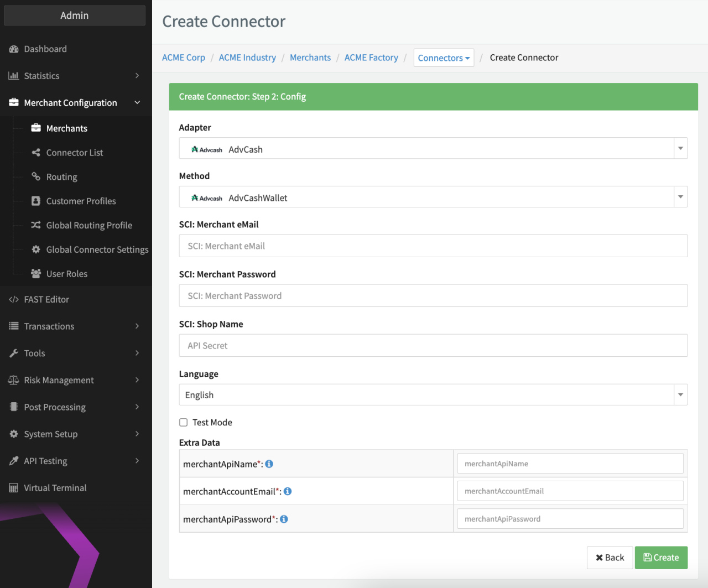The height and width of the screenshot is (588, 708).
Task: Open the Adapter dropdown showing AdvCash
Action: pyautogui.click(x=433, y=148)
